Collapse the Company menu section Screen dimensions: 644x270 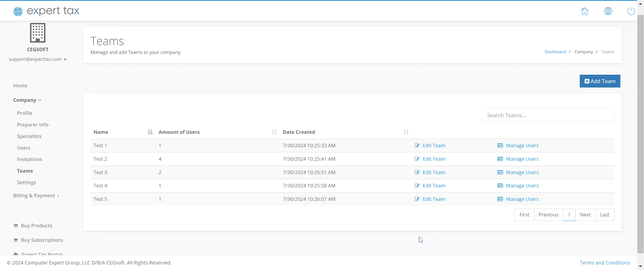(27, 100)
